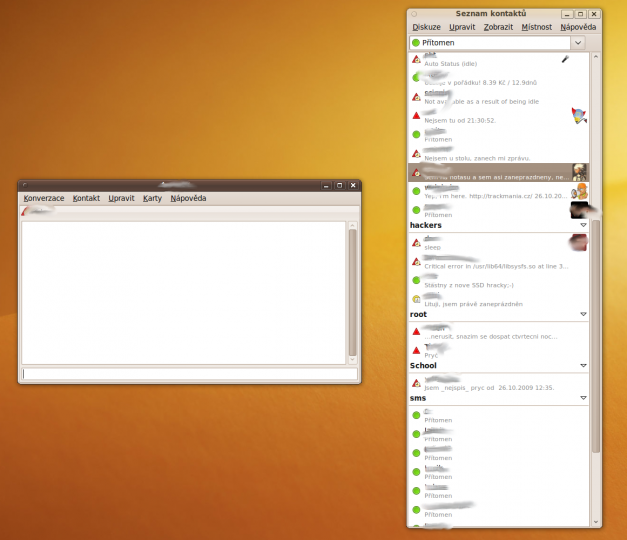Open the Upravit menu in contact list window
The width and height of the screenshot is (627, 540).
pos(462,27)
